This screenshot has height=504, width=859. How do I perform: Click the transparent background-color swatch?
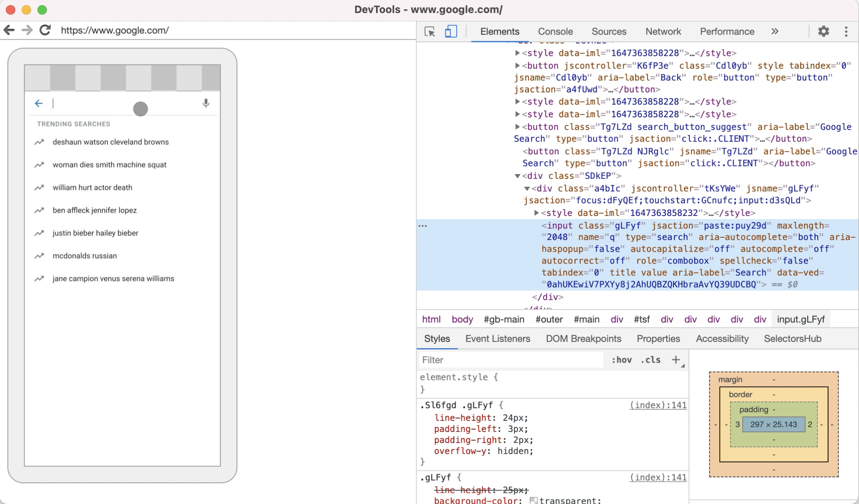click(x=534, y=500)
